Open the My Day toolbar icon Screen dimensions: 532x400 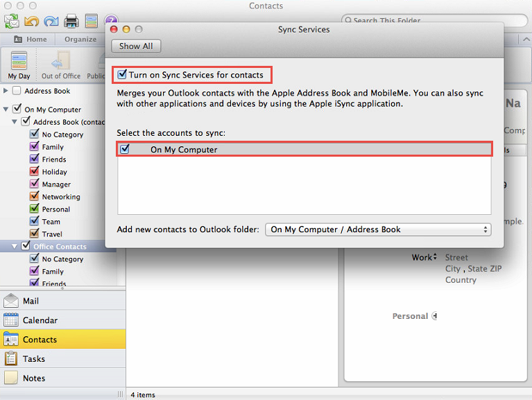click(x=92, y=21)
